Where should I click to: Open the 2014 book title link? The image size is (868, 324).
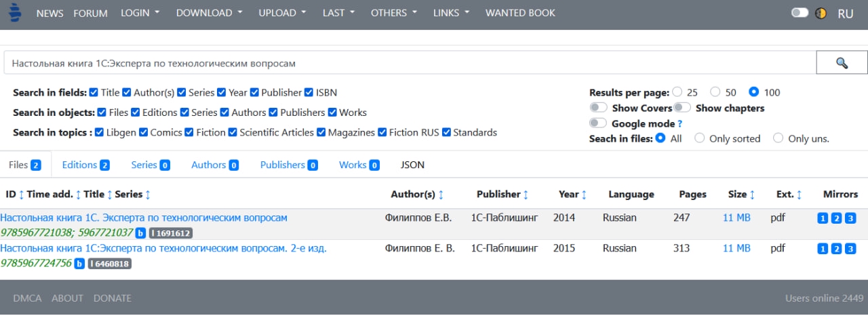click(144, 218)
